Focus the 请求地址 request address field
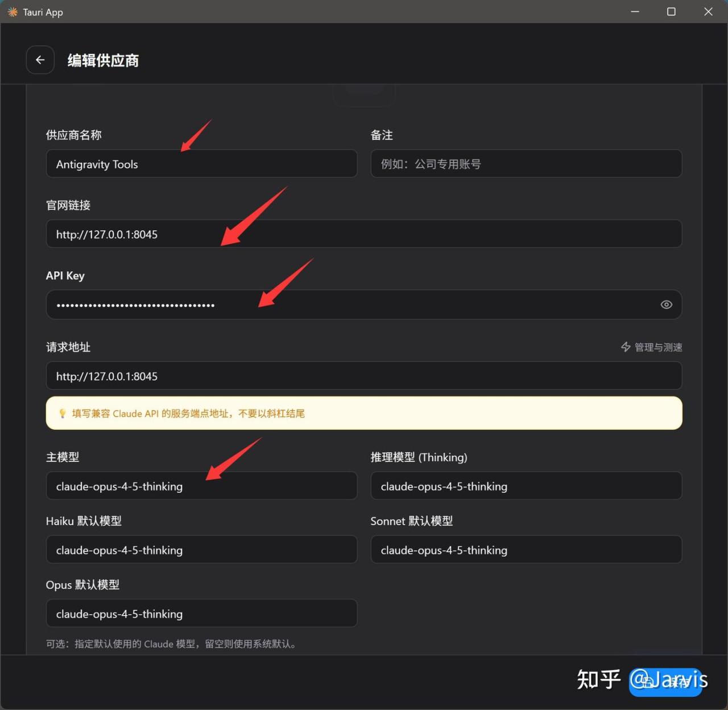Screen dimensions: 728x710 coord(364,376)
